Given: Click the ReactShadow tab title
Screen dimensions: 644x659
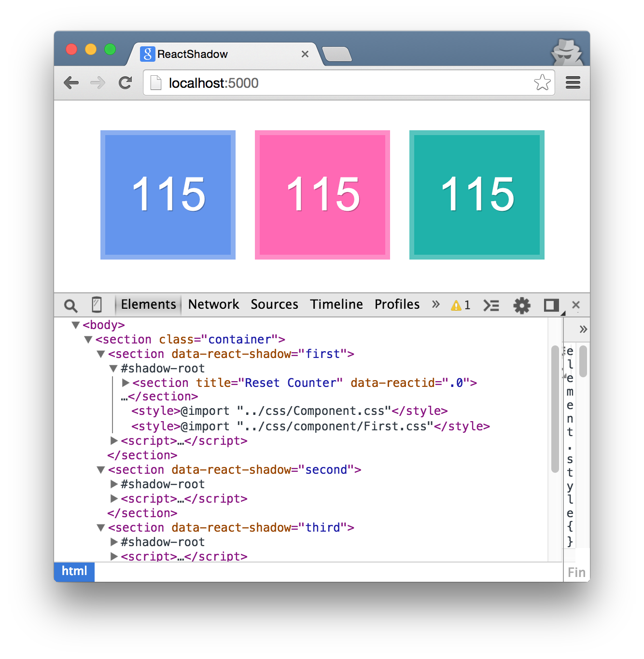Looking at the screenshot, I should pos(193,54).
